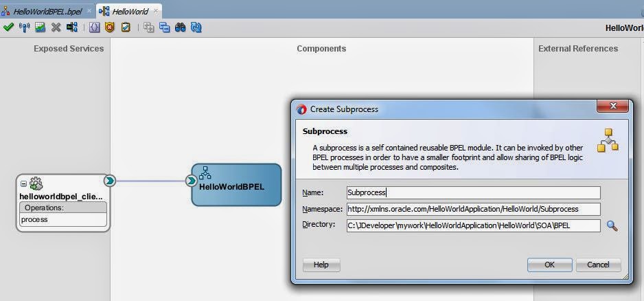Image resolution: width=644 pixels, height=301 pixels.
Task: Click the Cancel button
Action: pyautogui.click(x=599, y=265)
